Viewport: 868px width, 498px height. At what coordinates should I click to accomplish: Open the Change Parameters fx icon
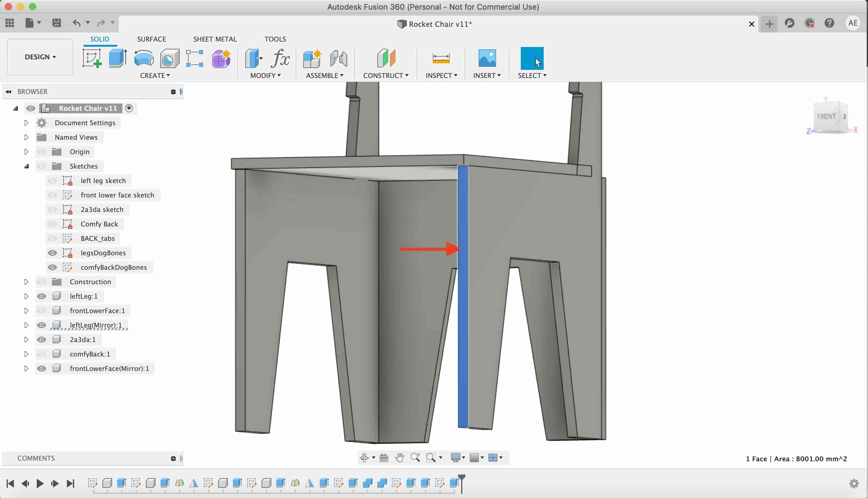click(280, 58)
